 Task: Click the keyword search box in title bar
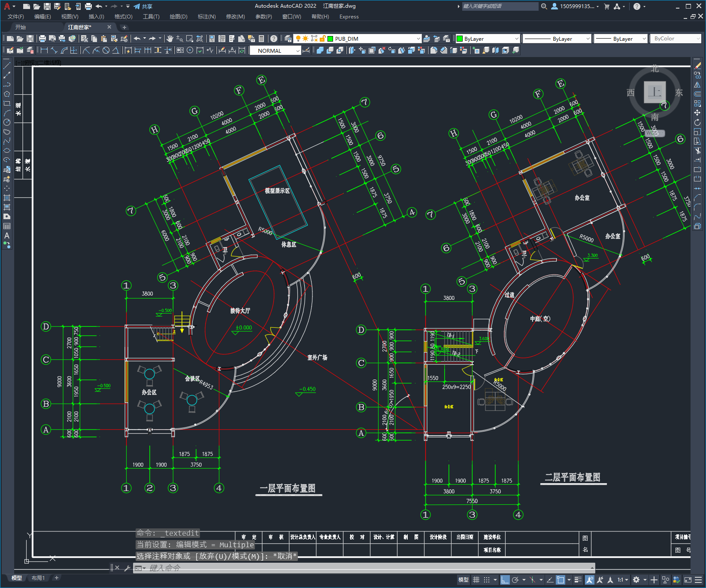pos(500,6)
